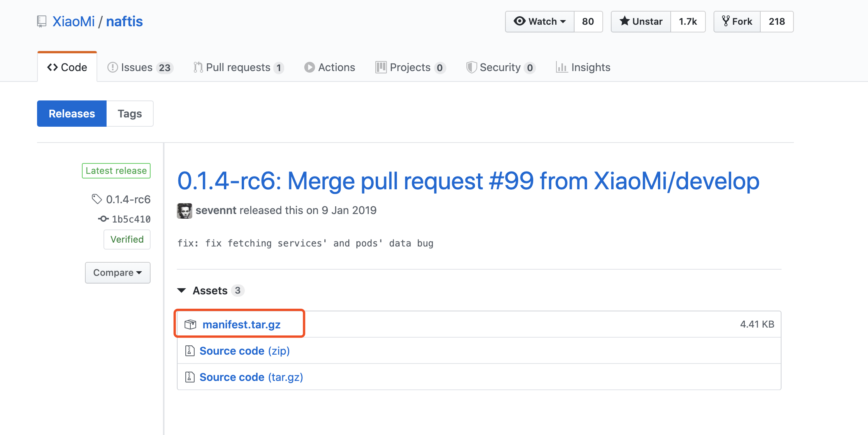The height and width of the screenshot is (435, 868).
Task: View the 1.7k stargazers count
Action: pyautogui.click(x=688, y=22)
